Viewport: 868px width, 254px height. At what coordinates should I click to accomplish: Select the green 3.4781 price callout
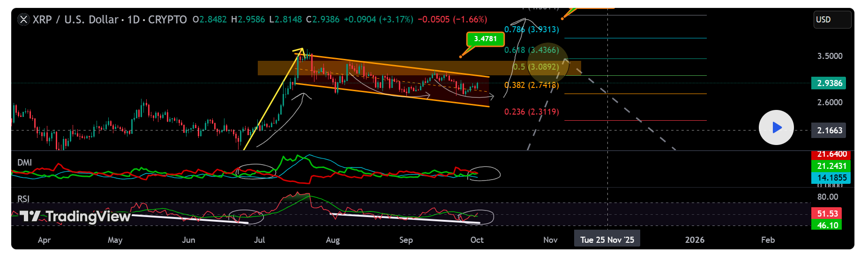pos(485,39)
